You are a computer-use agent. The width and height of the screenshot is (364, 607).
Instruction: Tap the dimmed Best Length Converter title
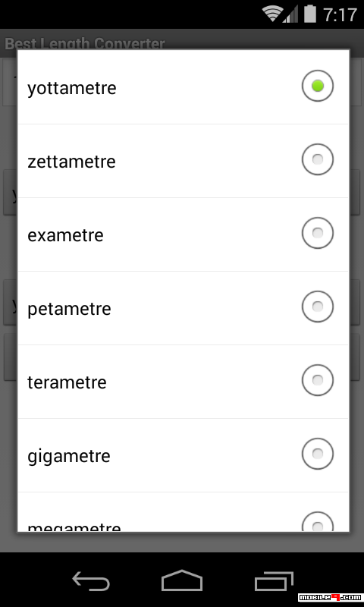(x=85, y=43)
